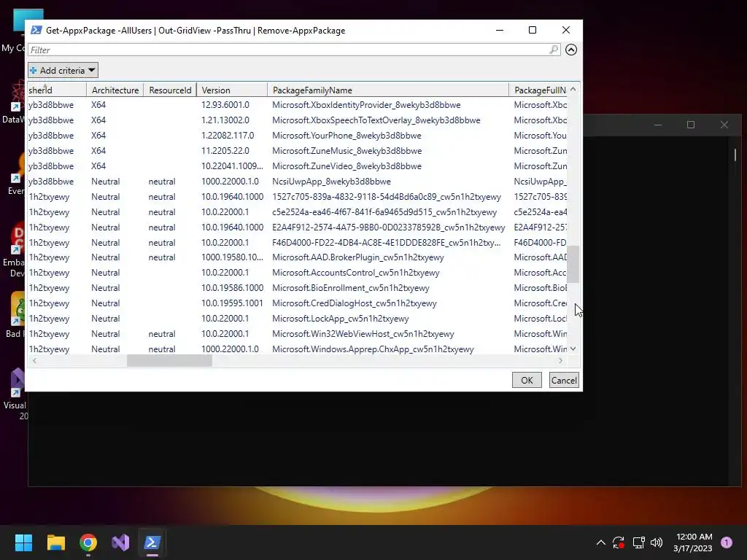Click version 11.2205.22.0 cell

(225, 150)
